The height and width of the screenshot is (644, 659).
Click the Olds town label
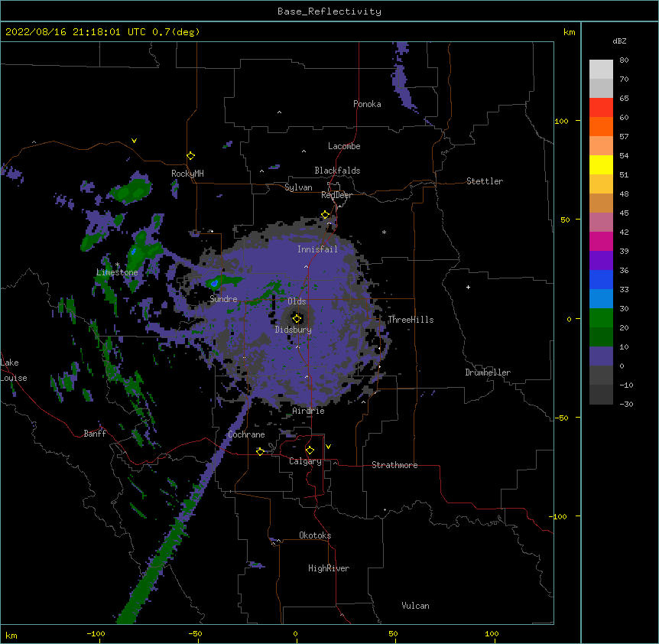[x=297, y=301]
